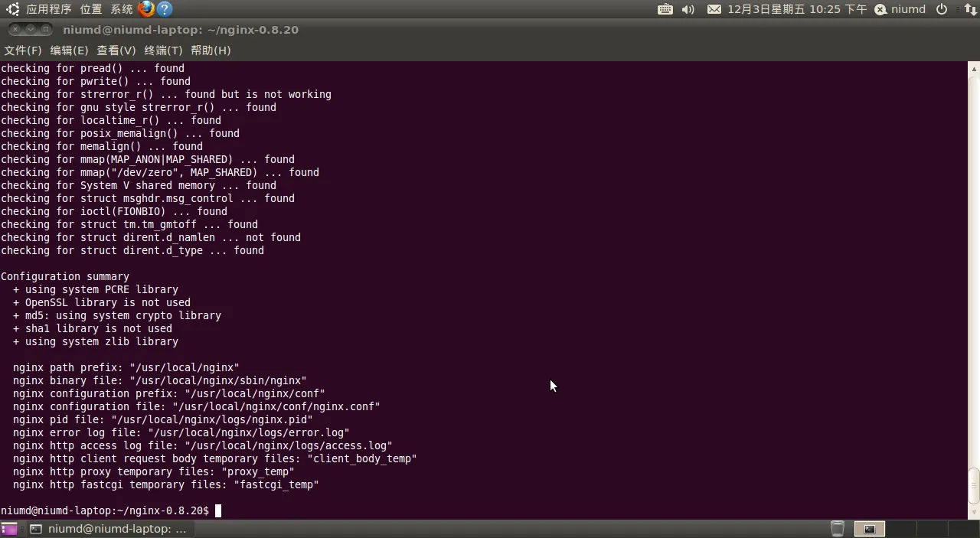Image resolution: width=980 pixels, height=538 pixels.
Task: Open the 终端(T) menu in terminal
Action: point(163,50)
